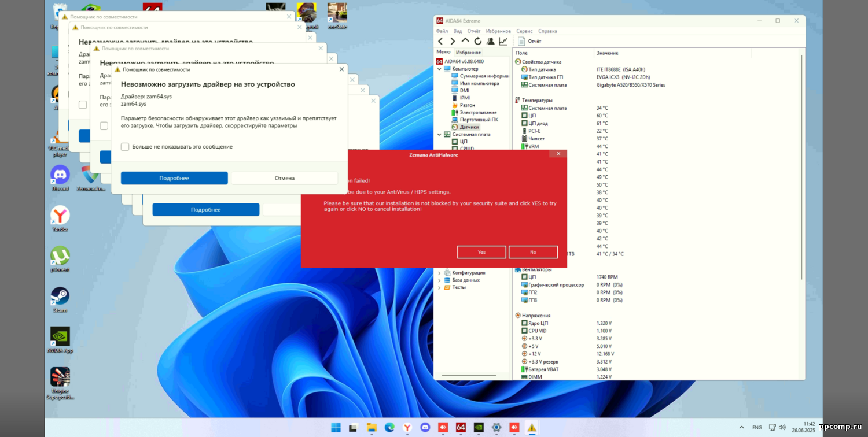
Task: Show hidden system tray icons
Action: pos(741,427)
